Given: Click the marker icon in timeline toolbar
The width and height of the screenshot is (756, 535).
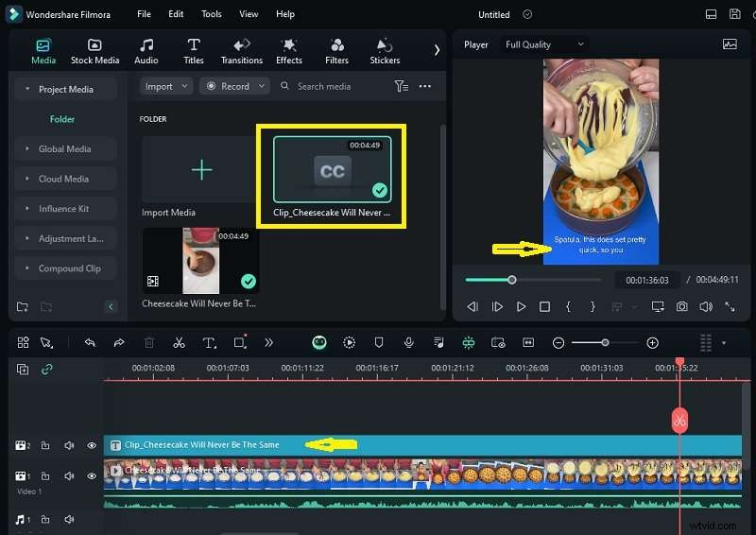Looking at the screenshot, I should click(x=379, y=342).
